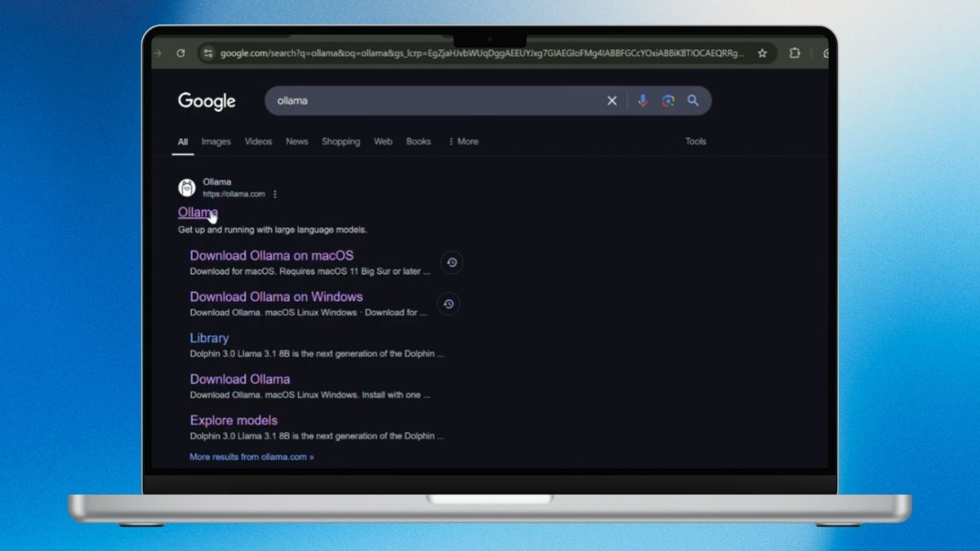This screenshot has width=980, height=551.
Task: Click the forward navigation arrow
Action: point(157,53)
